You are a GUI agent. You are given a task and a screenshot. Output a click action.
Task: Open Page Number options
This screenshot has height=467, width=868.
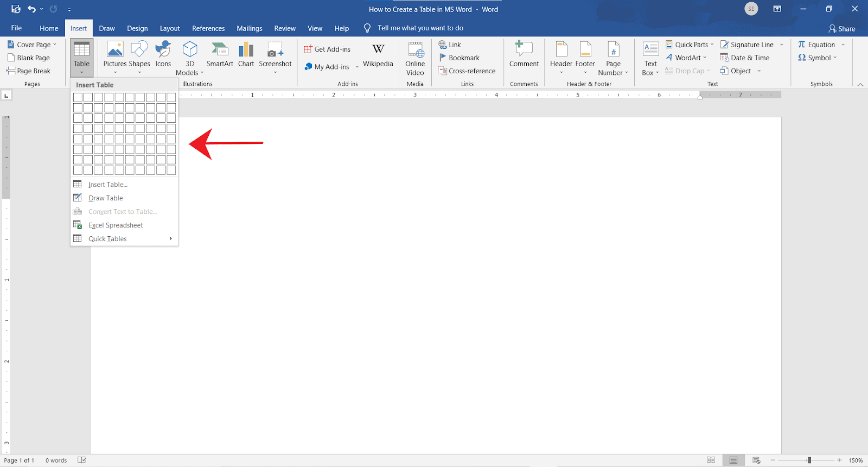(613, 58)
